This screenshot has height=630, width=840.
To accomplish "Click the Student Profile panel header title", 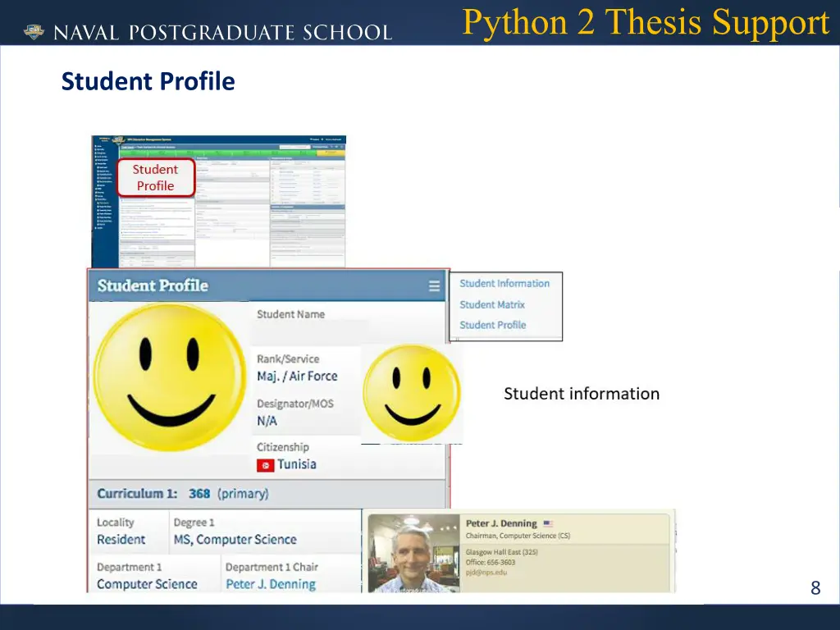I will 153,285.
